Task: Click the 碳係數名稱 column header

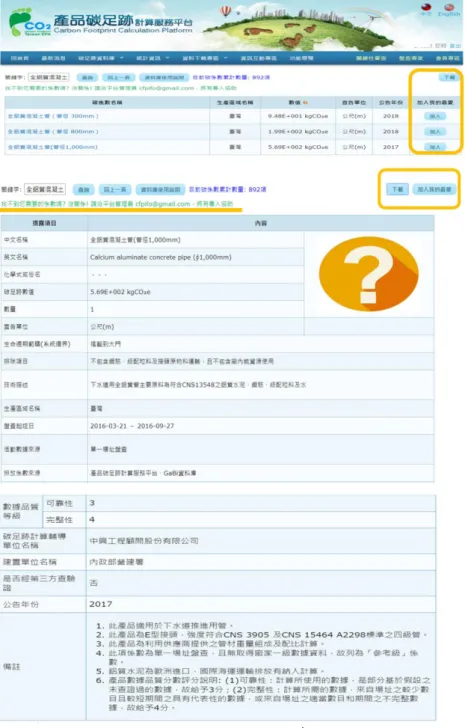Action: coord(107,103)
